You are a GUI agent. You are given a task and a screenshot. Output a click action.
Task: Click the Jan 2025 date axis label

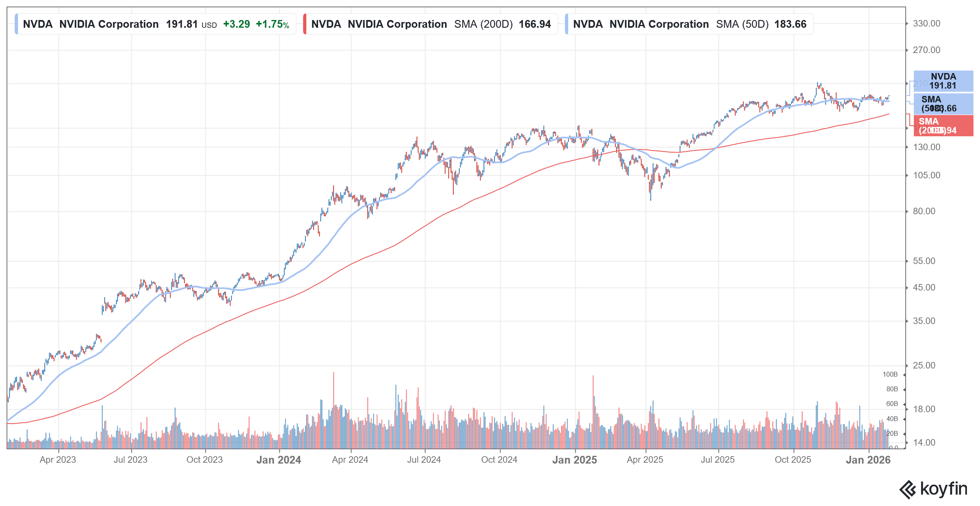(575, 460)
